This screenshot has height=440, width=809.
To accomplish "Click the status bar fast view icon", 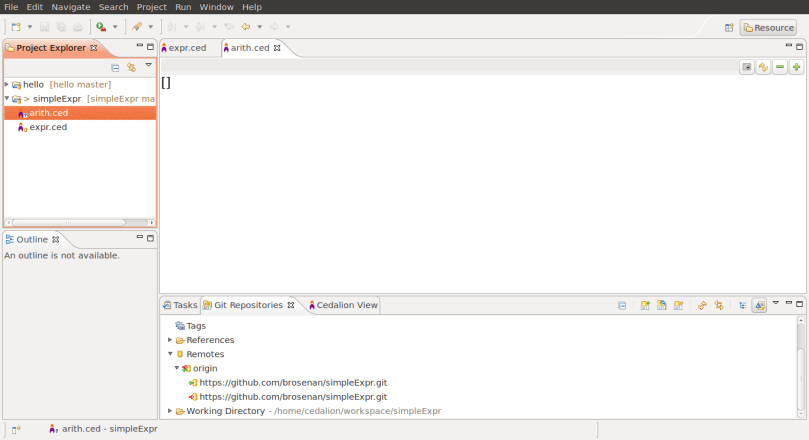I will 16,430.
